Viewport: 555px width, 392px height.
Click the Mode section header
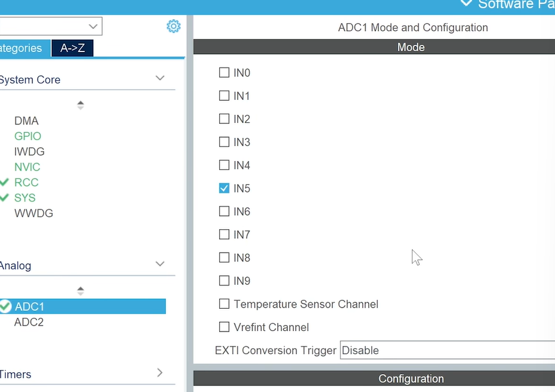[x=374, y=47]
